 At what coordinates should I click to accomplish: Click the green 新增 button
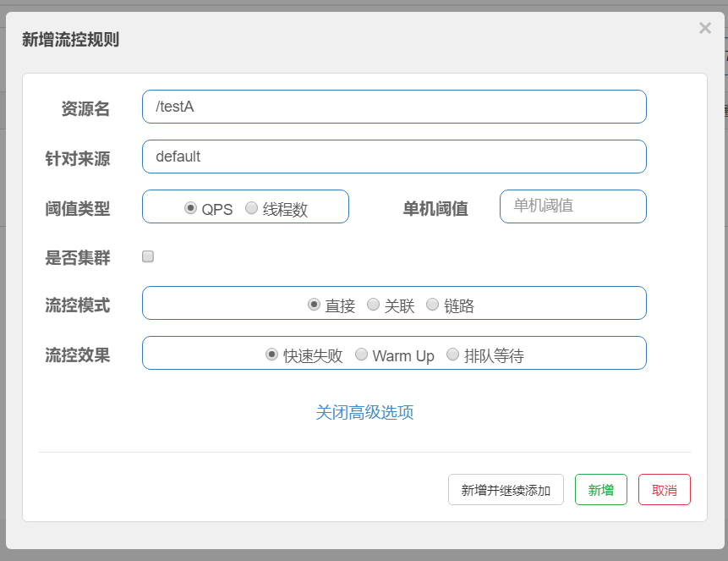(x=600, y=489)
